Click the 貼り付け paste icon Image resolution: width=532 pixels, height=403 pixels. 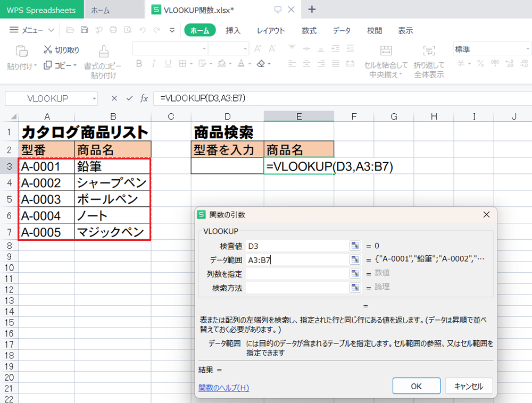pos(21,51)
